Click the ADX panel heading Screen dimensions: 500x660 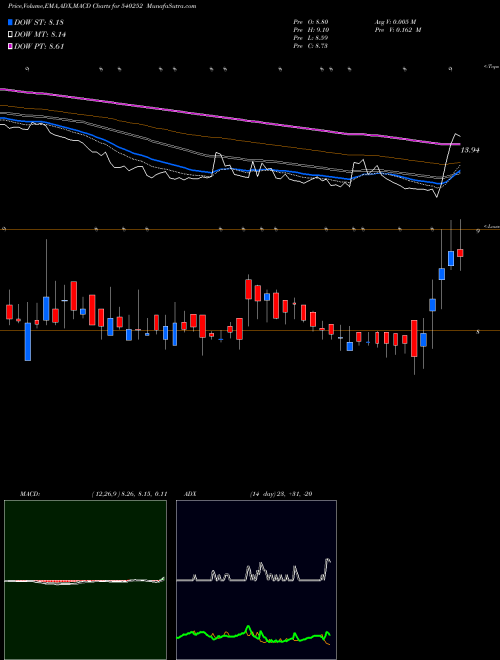191,494
